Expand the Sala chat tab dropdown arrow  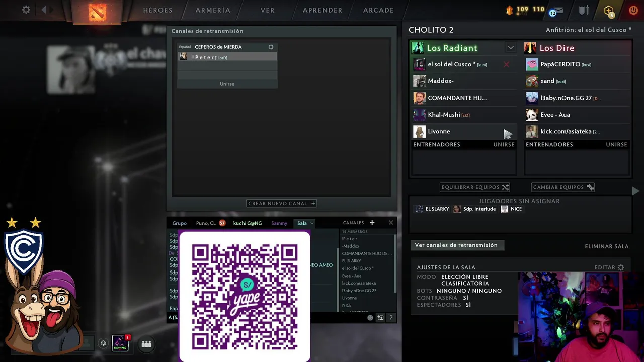tap(312, 223)
